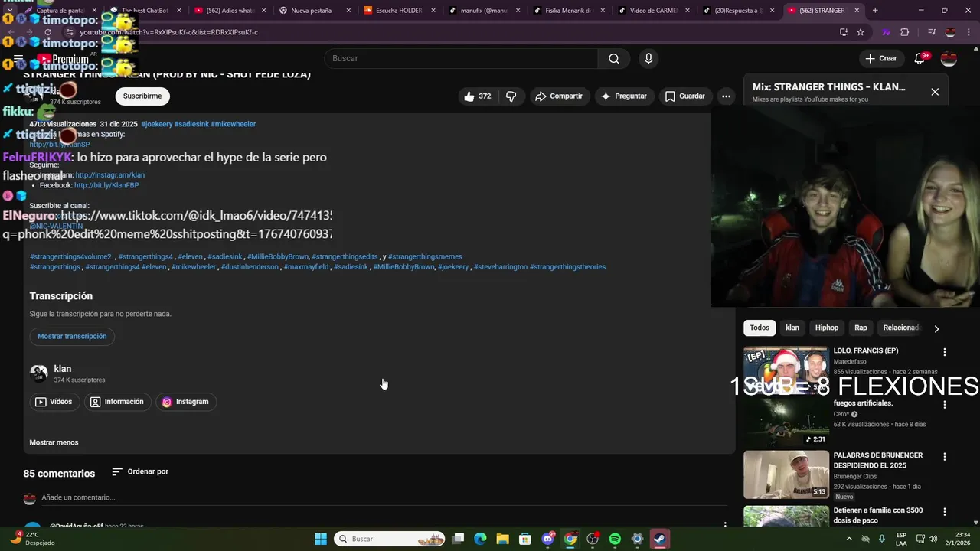Show hidden tray icons chevron

[848, 540]
